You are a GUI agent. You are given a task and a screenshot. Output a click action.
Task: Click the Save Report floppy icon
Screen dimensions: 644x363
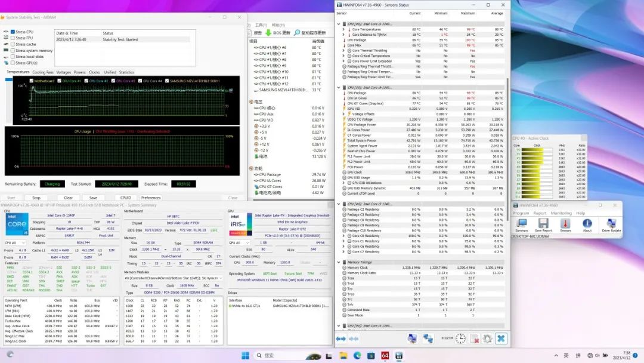point(543,225)
